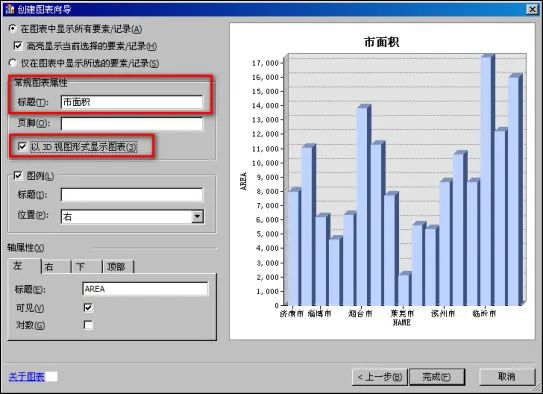Toggle highlight currently selected features checkbox

click(18, 46)
